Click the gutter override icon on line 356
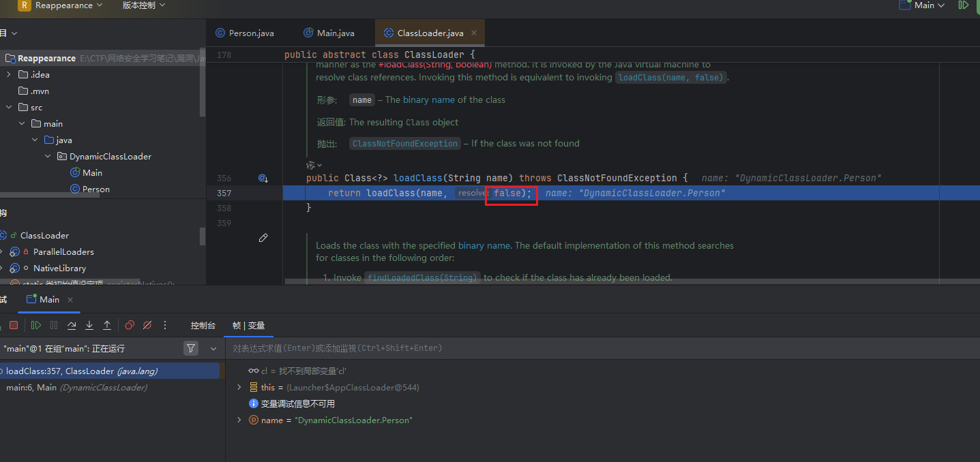Viewport: 980px width, 462px height. (x=263, y=179)
